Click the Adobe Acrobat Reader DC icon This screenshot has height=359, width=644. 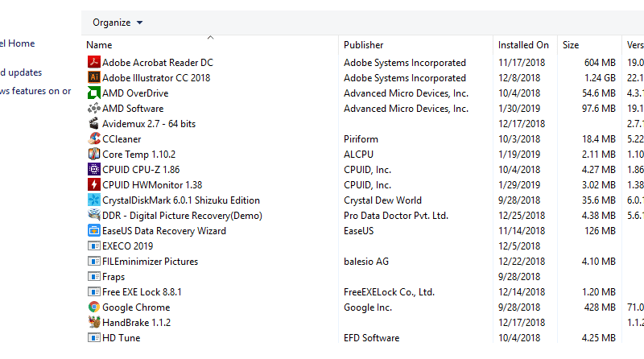[x=93, y=62]
